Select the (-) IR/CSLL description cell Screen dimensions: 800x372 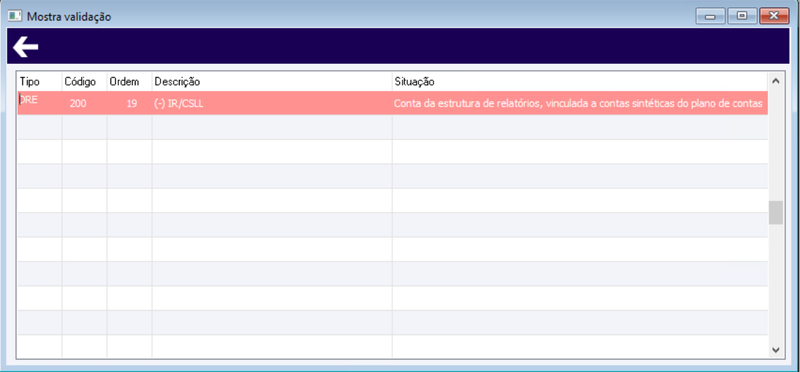point(272,103)
